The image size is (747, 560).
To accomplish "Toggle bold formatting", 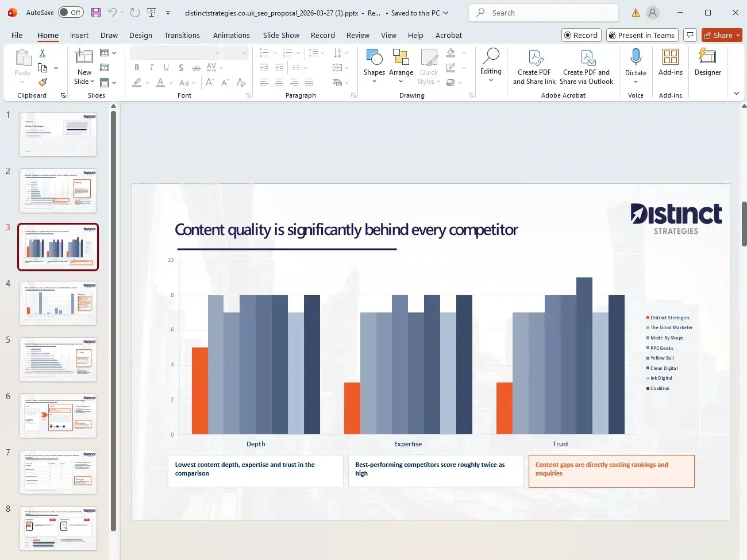I will pyautogui.click(x=136, y=68).
